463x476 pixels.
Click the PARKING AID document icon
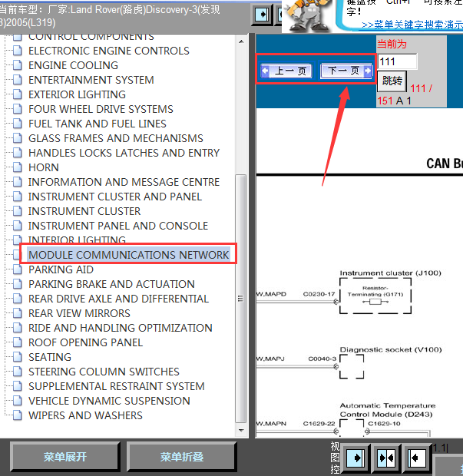[18, 269]
